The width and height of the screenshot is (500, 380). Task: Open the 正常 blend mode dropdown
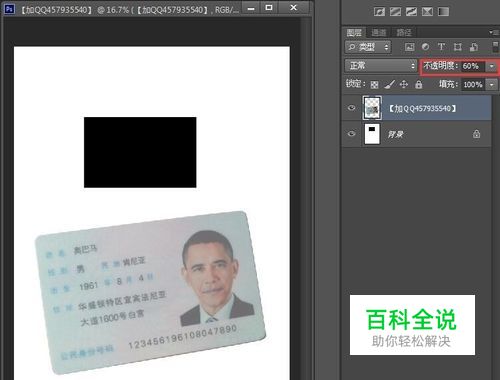[x=381, y=66]
